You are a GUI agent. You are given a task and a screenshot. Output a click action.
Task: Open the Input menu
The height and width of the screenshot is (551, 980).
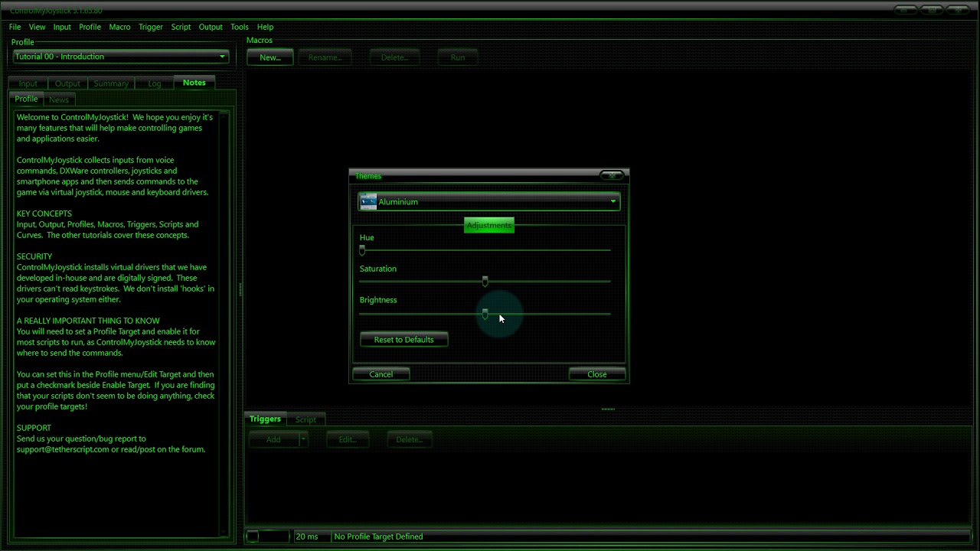pyautogui.click(x=62, y=27)
